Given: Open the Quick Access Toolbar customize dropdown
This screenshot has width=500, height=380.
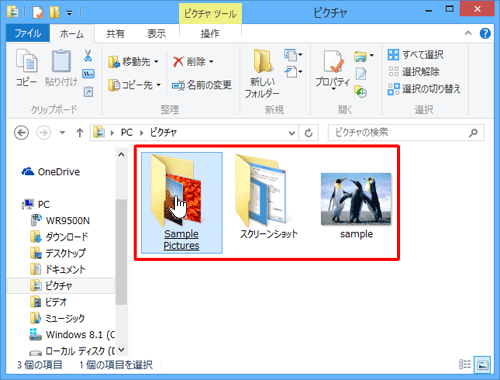Looking at the screenshot, I should [x=69, y=13].
